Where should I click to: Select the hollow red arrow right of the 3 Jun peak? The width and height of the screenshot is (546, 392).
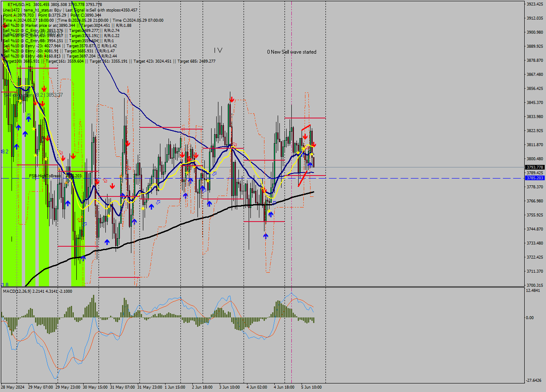click(x=234, y=145)
